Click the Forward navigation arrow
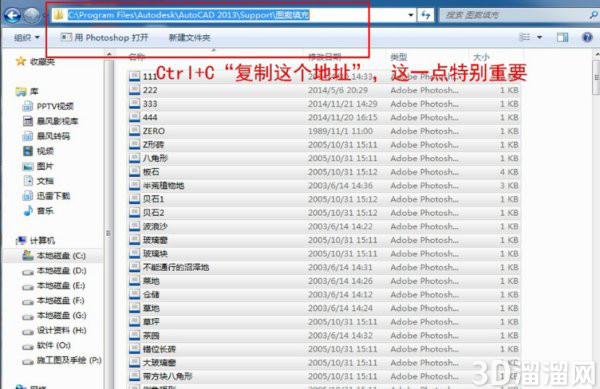Screen dimensions: 600x389 pos(32,15)
